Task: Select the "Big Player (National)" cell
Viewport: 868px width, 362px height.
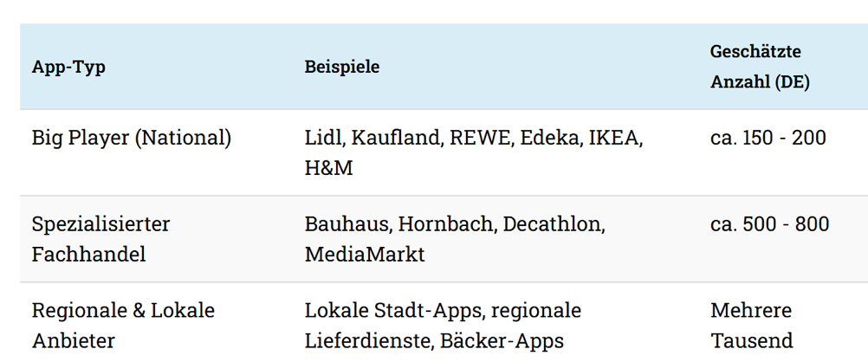Action: (x=132, y=138)
